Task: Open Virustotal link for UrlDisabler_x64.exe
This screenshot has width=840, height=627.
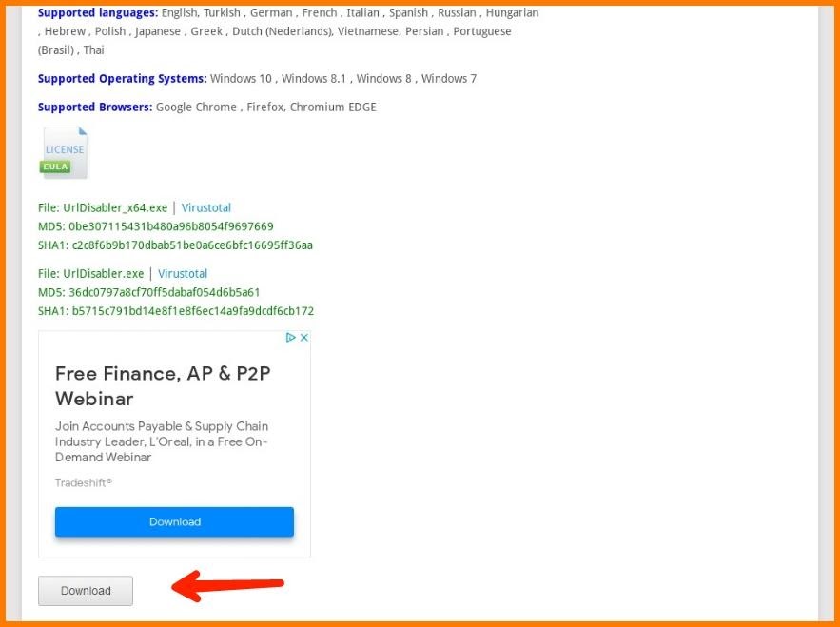Action: (x=206, y=208)
